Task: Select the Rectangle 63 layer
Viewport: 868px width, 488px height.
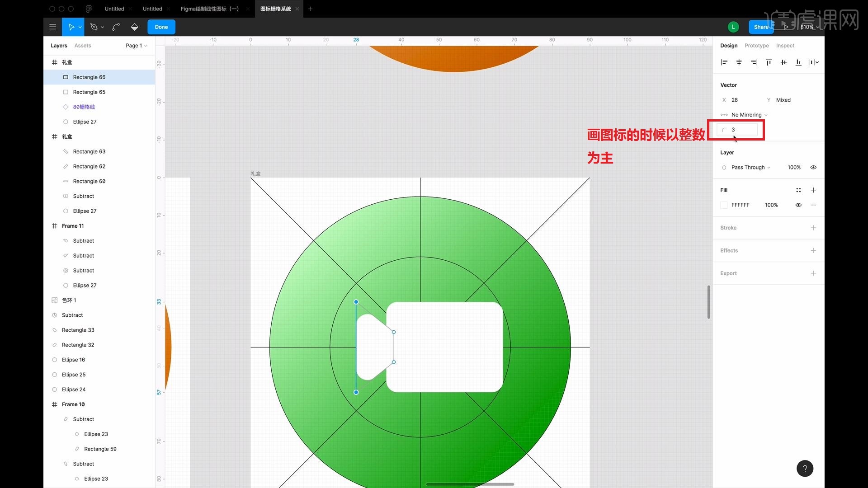Action: 99,151
